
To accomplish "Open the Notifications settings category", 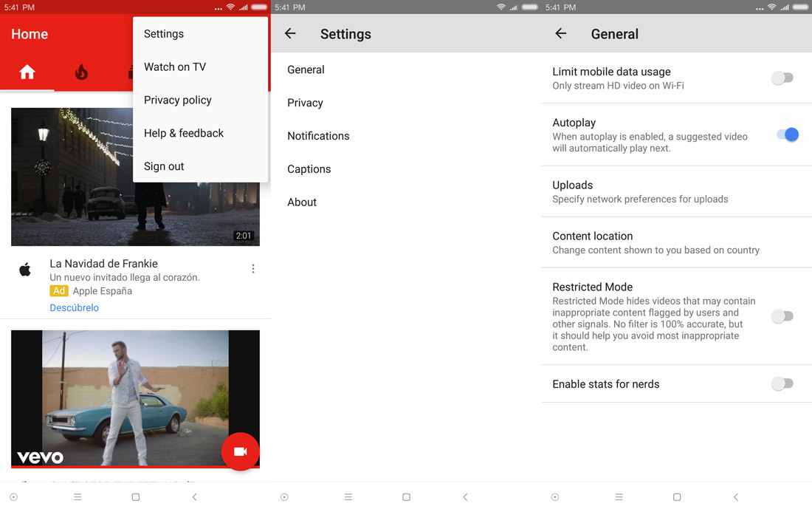I will tap(318, 136).
